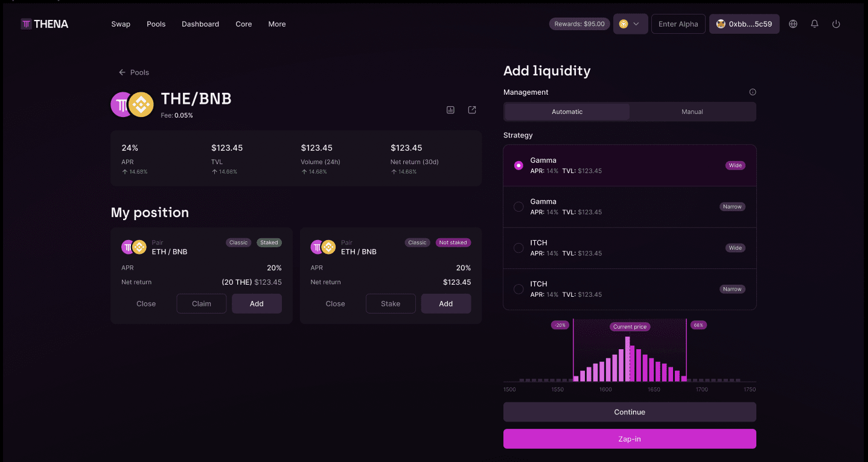Click the Management info icon
Screen dimensions: 868x462
[753, 92]
